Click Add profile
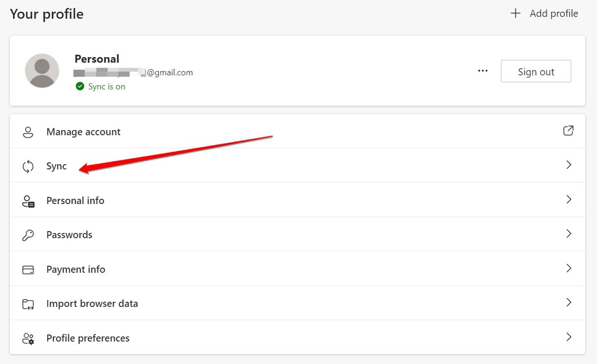The image size is (597, 364). (x=543, y=13)
